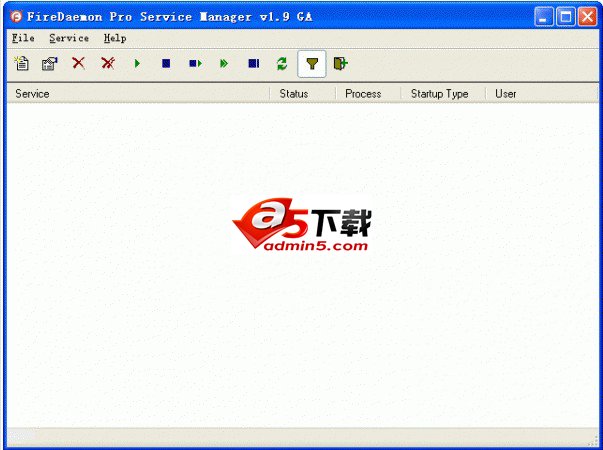Sort by the Startup Type column header
603x450 pixels.
point(443,94)
